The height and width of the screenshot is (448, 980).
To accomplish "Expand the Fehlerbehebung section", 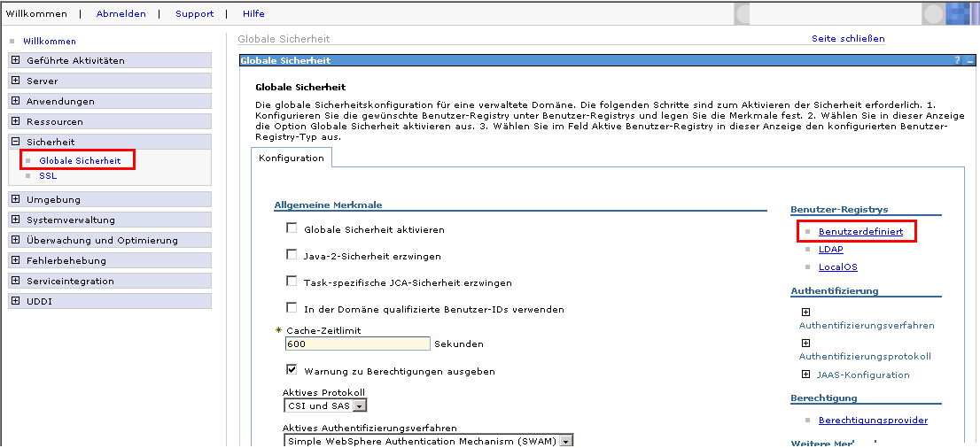I will (x=16, y=260).
